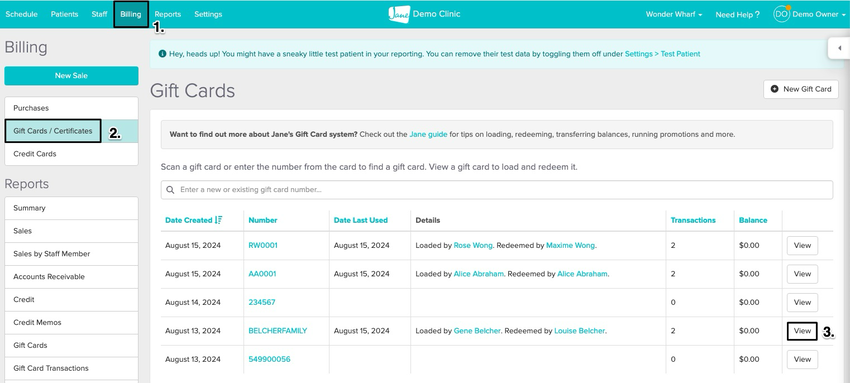Click Need Help in the header
The width and height of the screenshot is (850, 383).
[737, 15]
